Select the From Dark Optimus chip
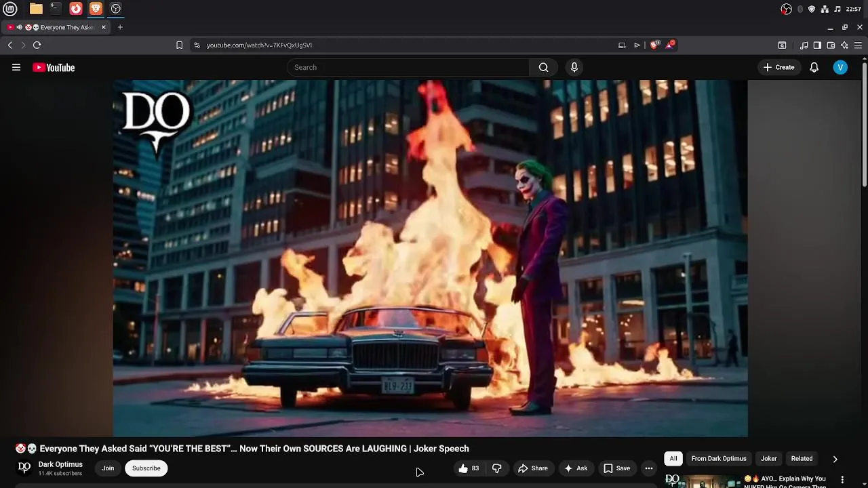 pos(719,459)
